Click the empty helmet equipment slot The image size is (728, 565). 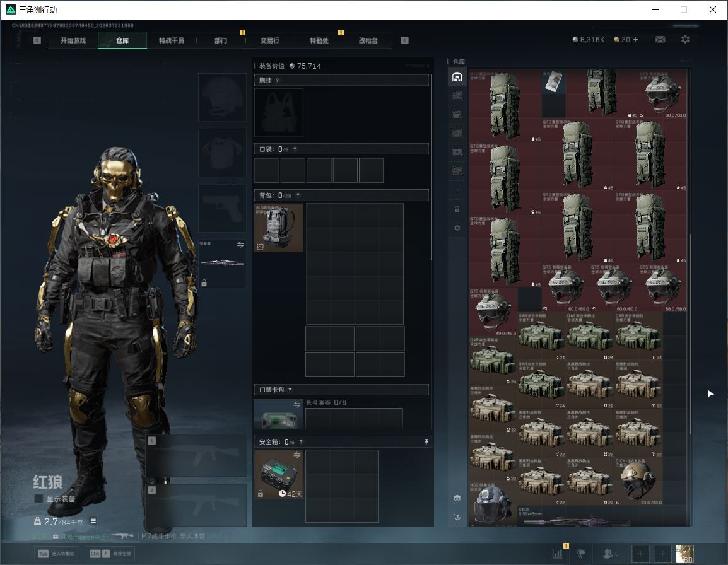[x=223, y=98]
